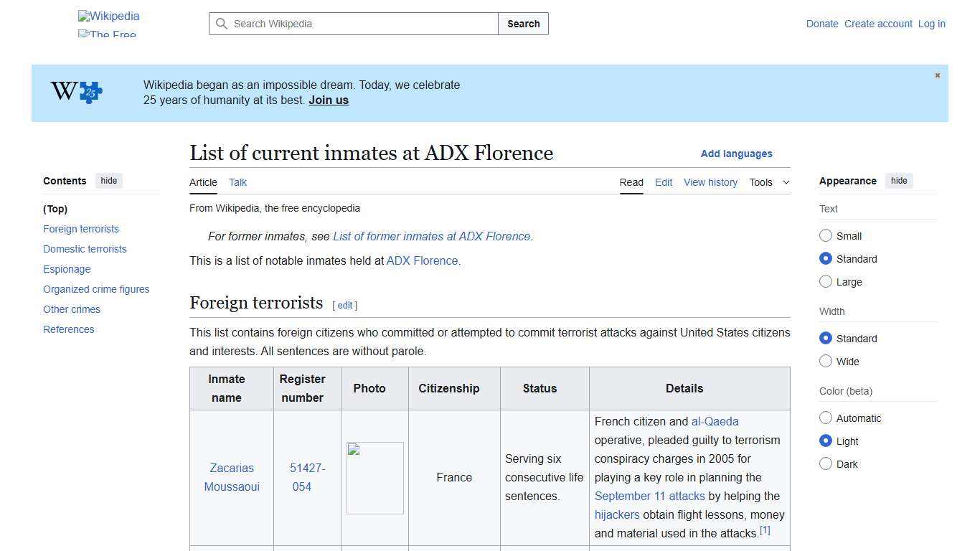
Task: Click the Search button
Action: tap(523, 24)
